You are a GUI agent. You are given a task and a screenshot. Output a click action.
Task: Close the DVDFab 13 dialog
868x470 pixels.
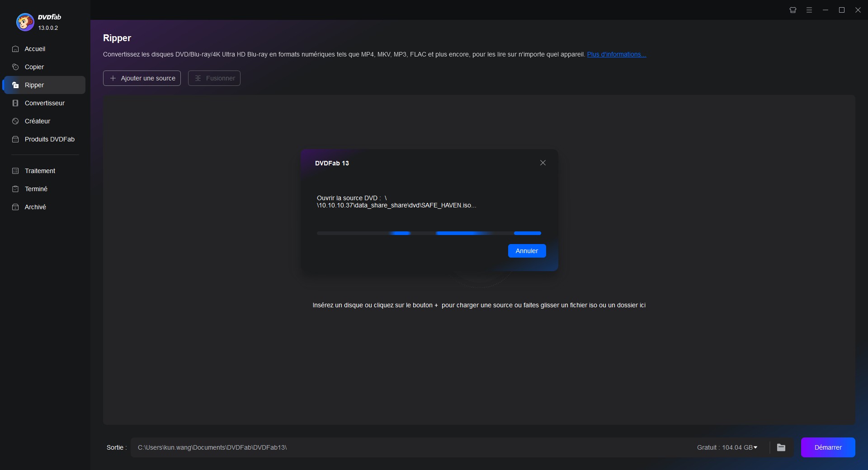pos(543,163)
